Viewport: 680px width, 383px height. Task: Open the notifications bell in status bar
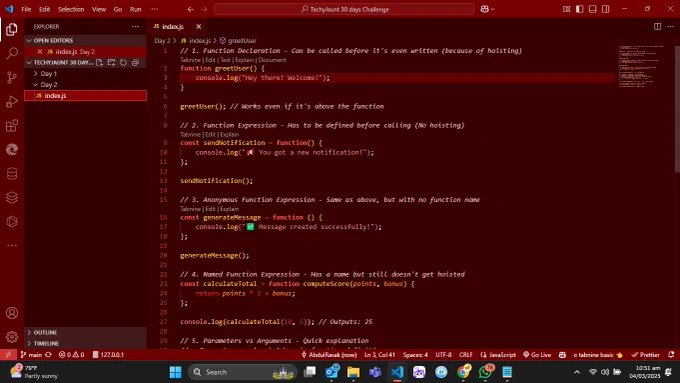(x=671, y=354)
